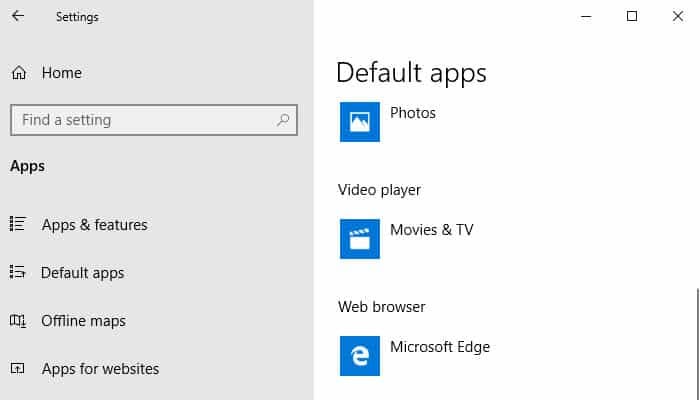Minimize the Settings window
Image resolution: width=700 pixels, height=400 pixels.
[x=586, y=17]
